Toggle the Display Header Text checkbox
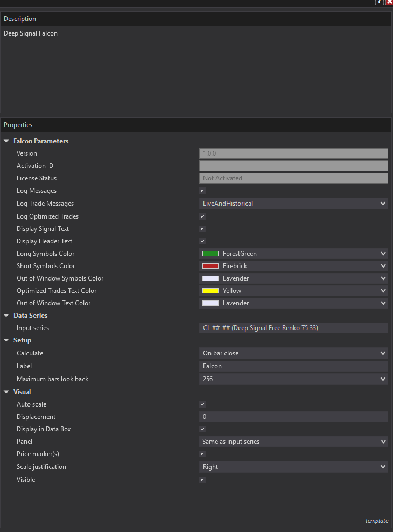393x532 pixels. click(x=202, y=241)
